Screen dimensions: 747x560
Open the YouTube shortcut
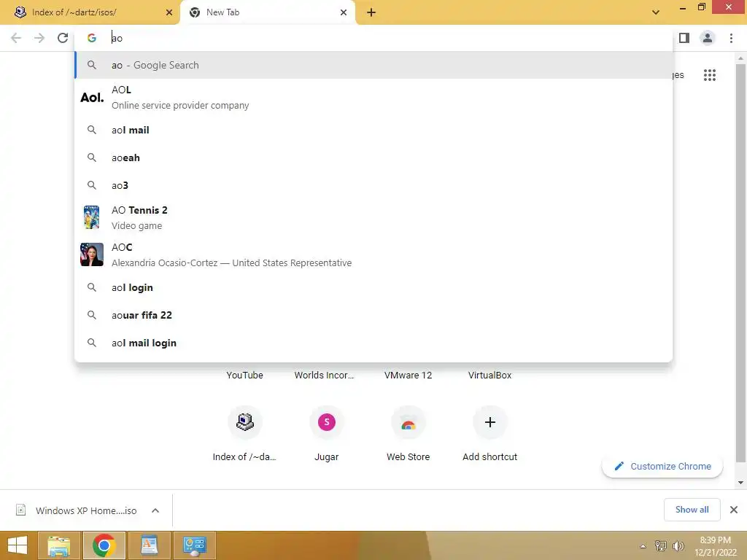click(x=244, y=376)
